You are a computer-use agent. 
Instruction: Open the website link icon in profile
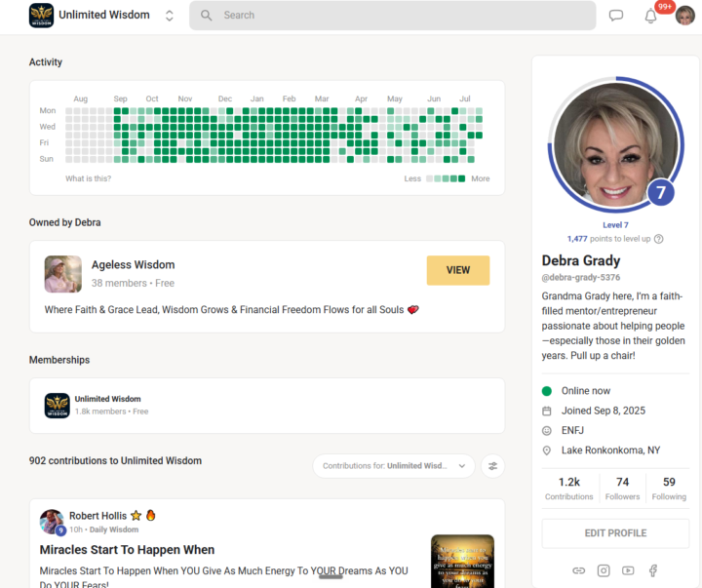point(578,570)
